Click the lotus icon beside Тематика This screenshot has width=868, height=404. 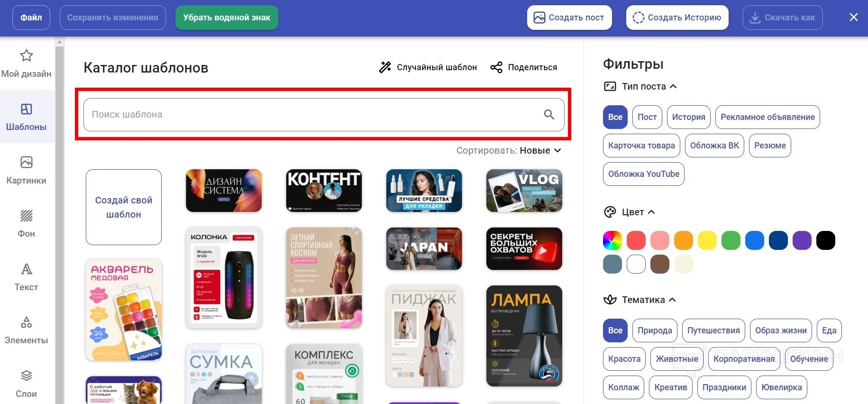(610, 300)
